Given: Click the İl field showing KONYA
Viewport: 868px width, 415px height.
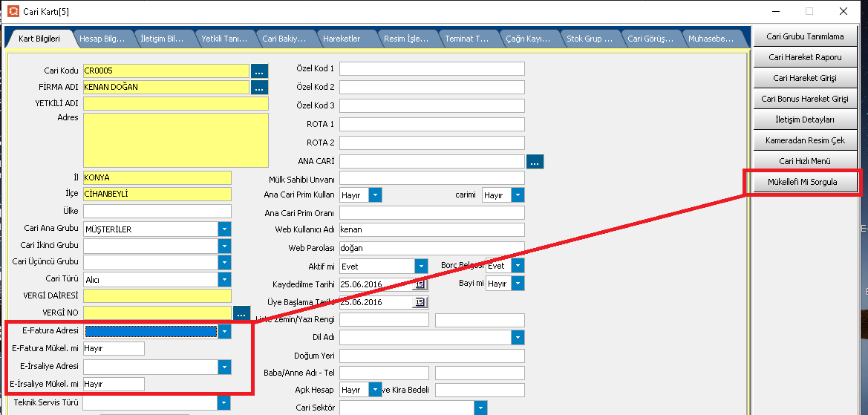Looking at the screenshot, I should point(157,178).
